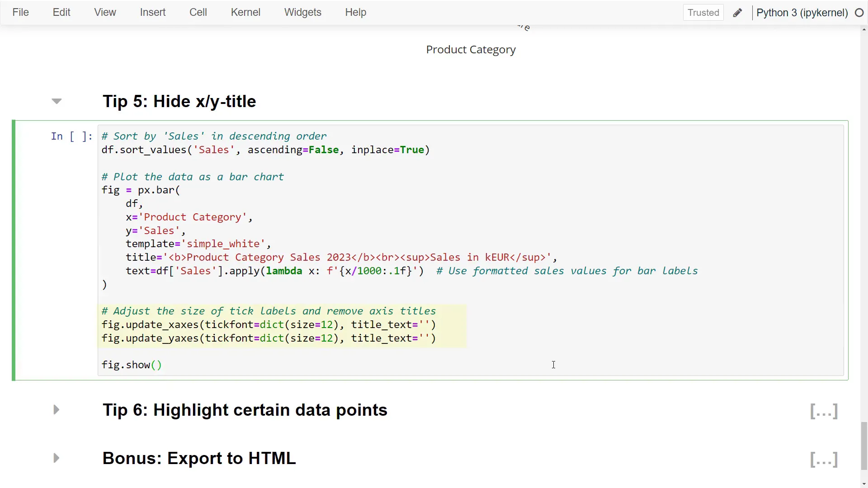Screen dimensions: 868x488
Task: Open the Widgets menu
Action: click(x=302, y=13)
